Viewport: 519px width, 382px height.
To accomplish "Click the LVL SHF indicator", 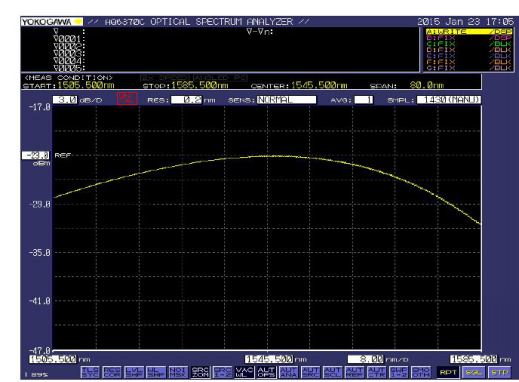I will pyautogui.click(x=134, y=372).
